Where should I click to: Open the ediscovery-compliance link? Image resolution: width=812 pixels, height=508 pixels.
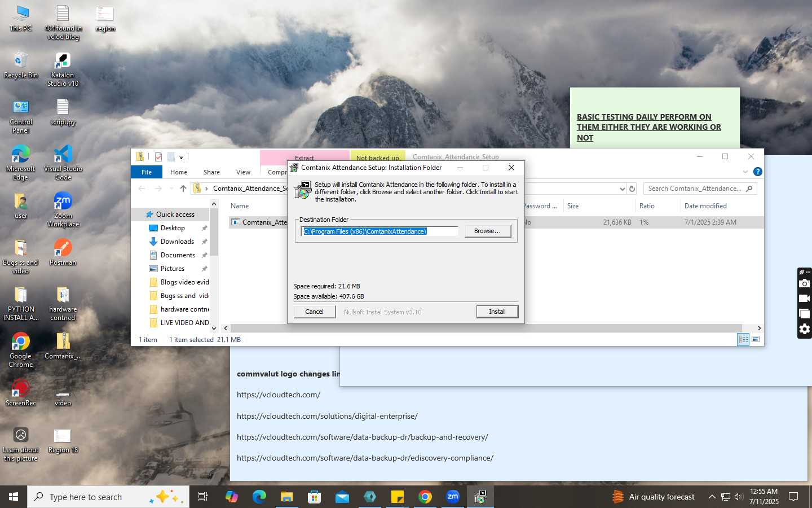point(365,458)
